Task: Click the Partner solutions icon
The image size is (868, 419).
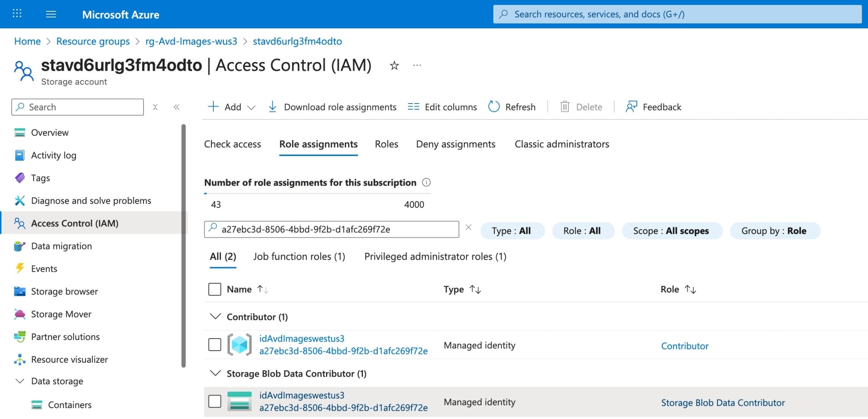Action: tap(20, 337)
